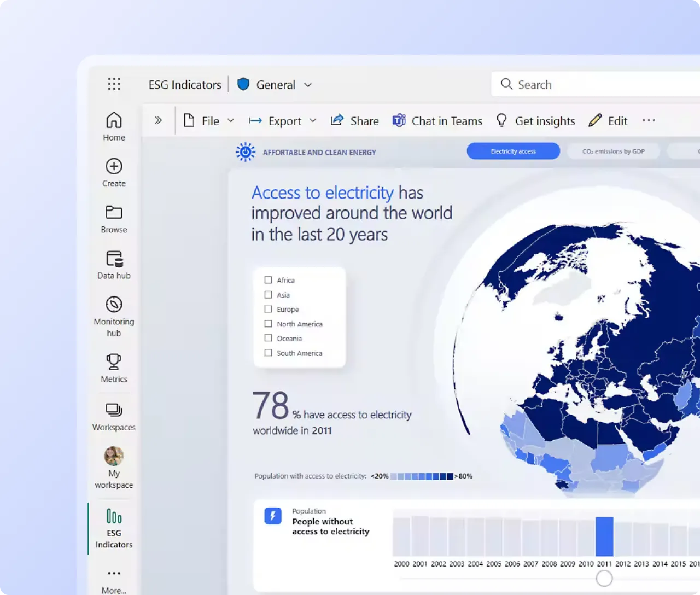The image size is (700, 595).
Task: Select the 2014 bar in chart
Action: coord(660,539)
